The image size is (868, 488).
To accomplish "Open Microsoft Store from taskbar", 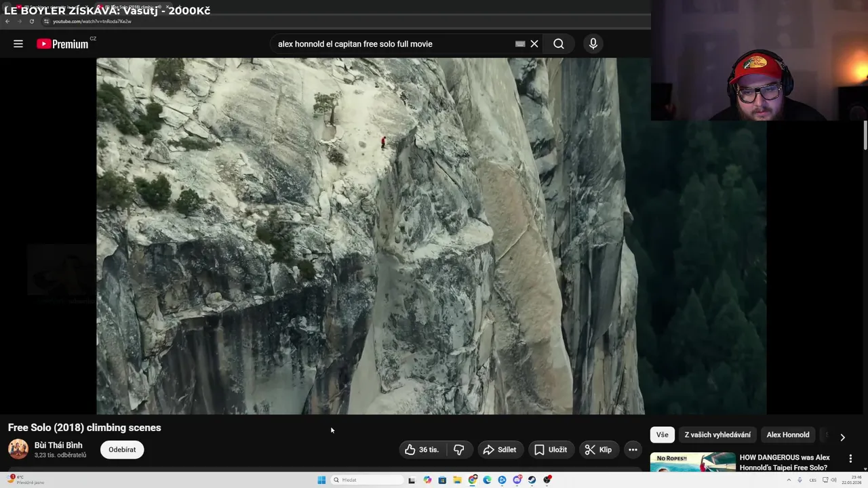I will 442,480.
